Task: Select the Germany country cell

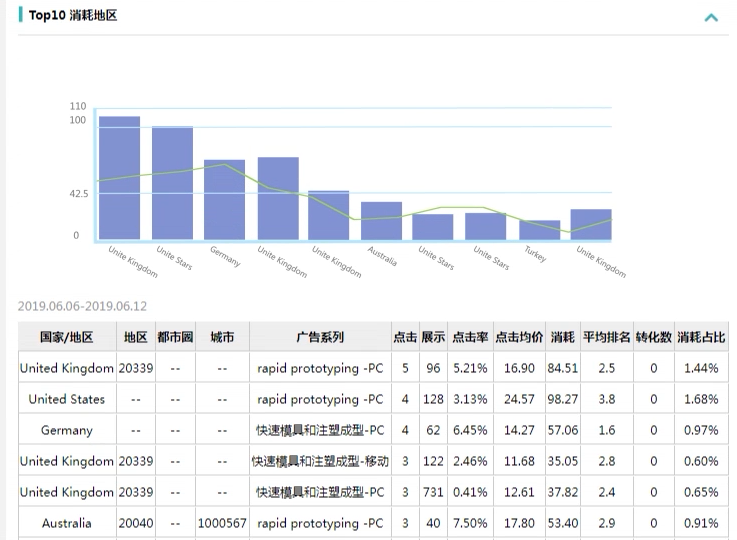Action: click(67, 430)
